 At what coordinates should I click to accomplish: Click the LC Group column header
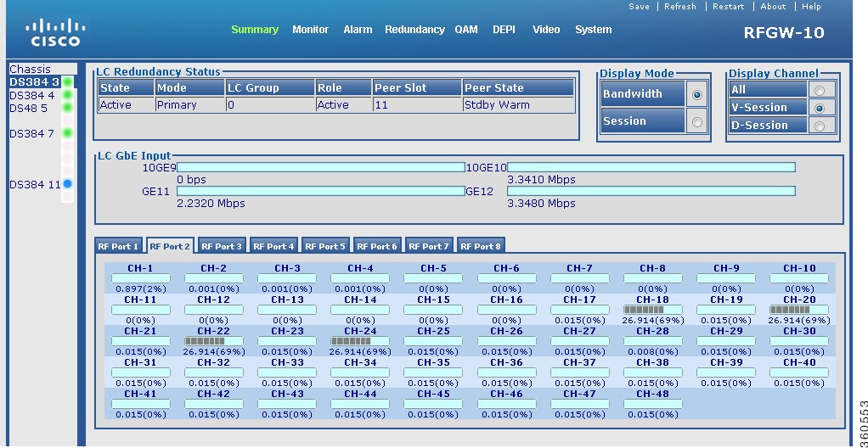click(x=270, y=88)
